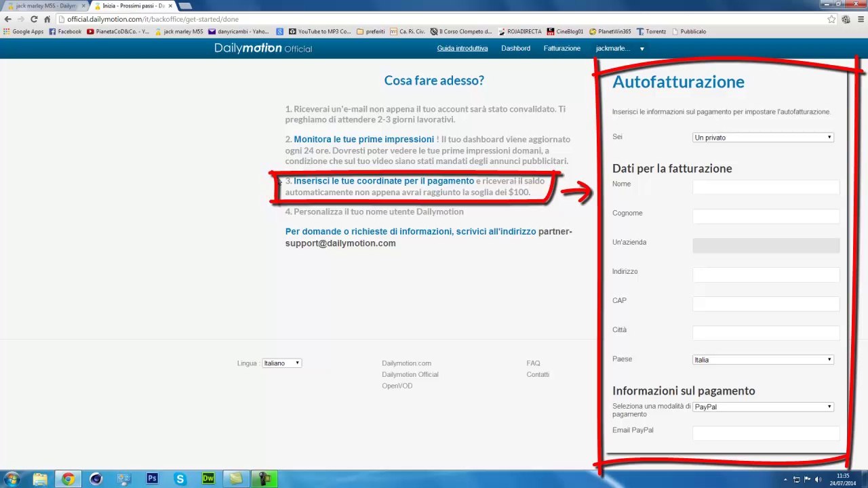The width and height of the screenshot is (868, 488).
Task: Go to Guida introduttiva
Action: [462, 49]
